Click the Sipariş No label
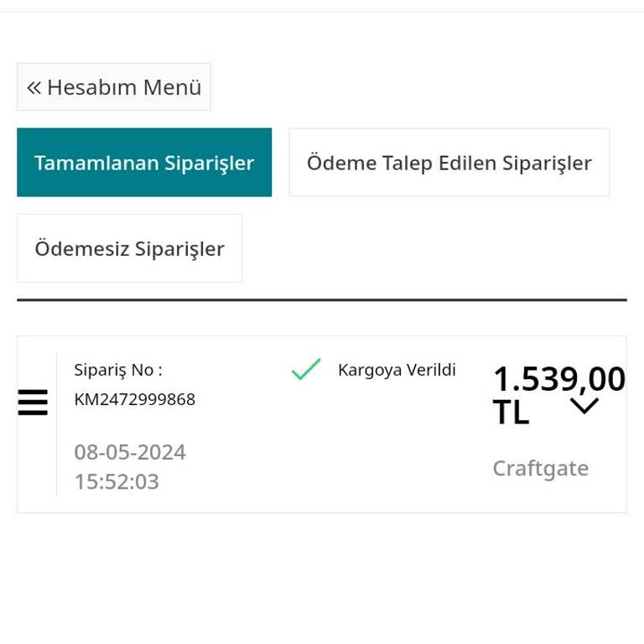Viewport: 644px width, 644px height. (x=117, y=370)
